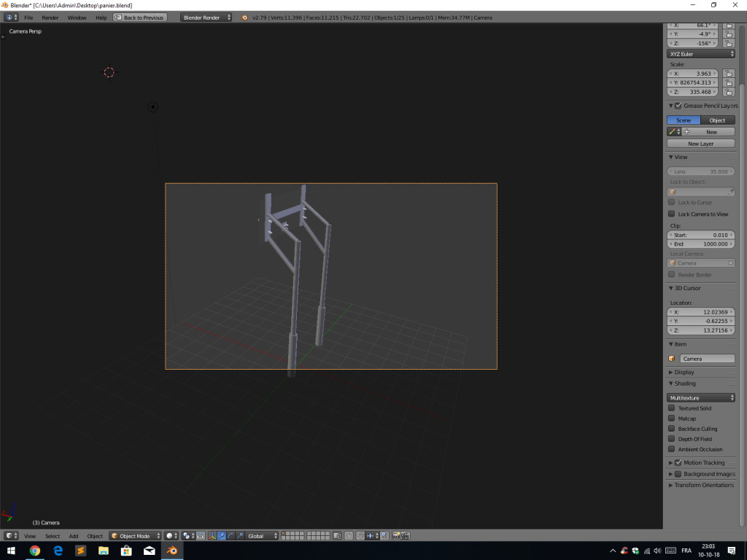
Task: Open the Multitexture shading dropdown
Action: [701, 397]
